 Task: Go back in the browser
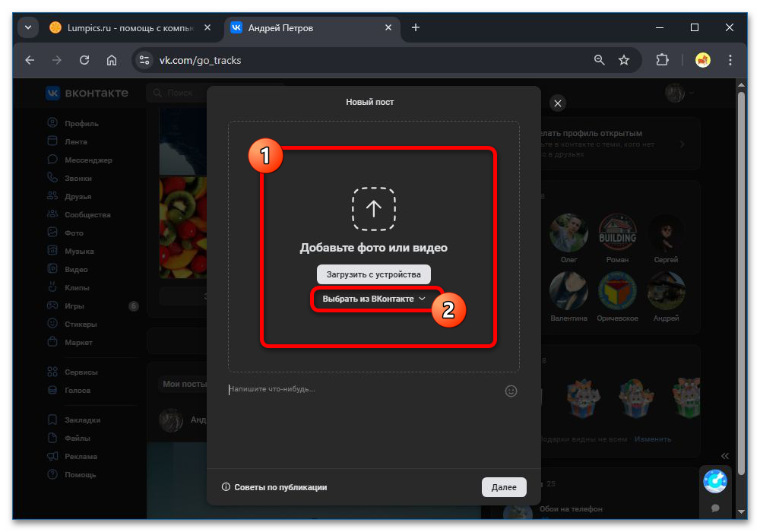pyautogui.click(x=30, y=60)
